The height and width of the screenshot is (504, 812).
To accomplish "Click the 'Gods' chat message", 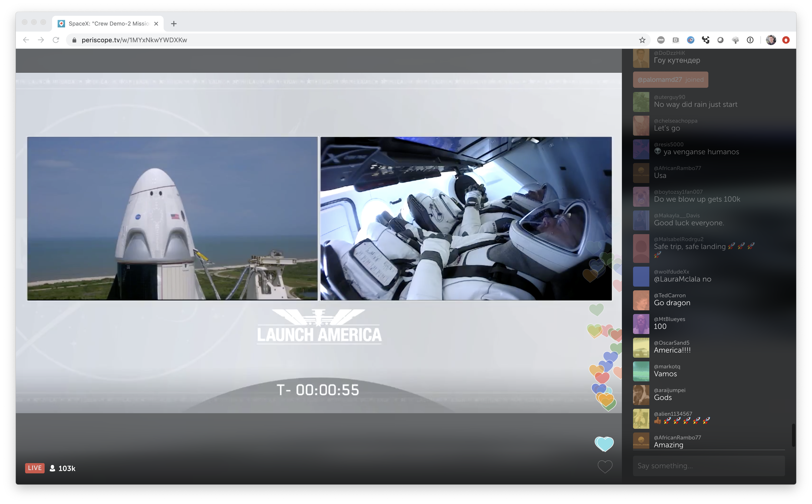I will point(663,397).
